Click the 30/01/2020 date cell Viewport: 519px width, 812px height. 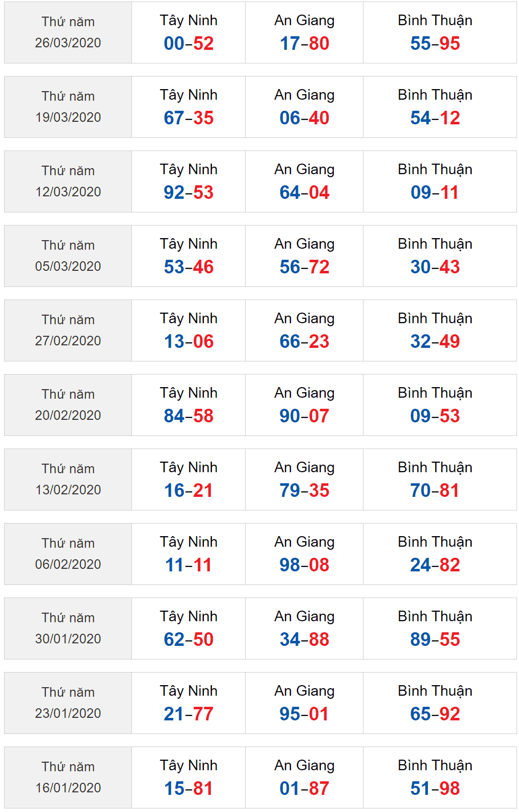coord(68,628)
